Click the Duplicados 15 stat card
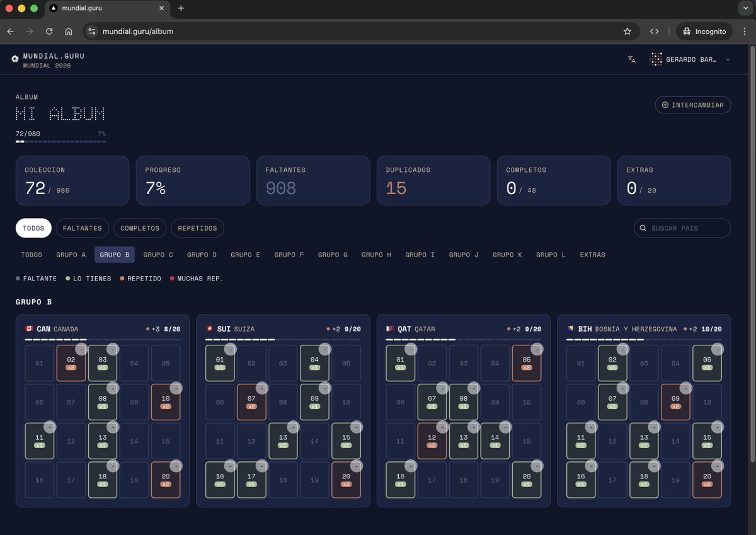756x535 pixels. point(433,180)
